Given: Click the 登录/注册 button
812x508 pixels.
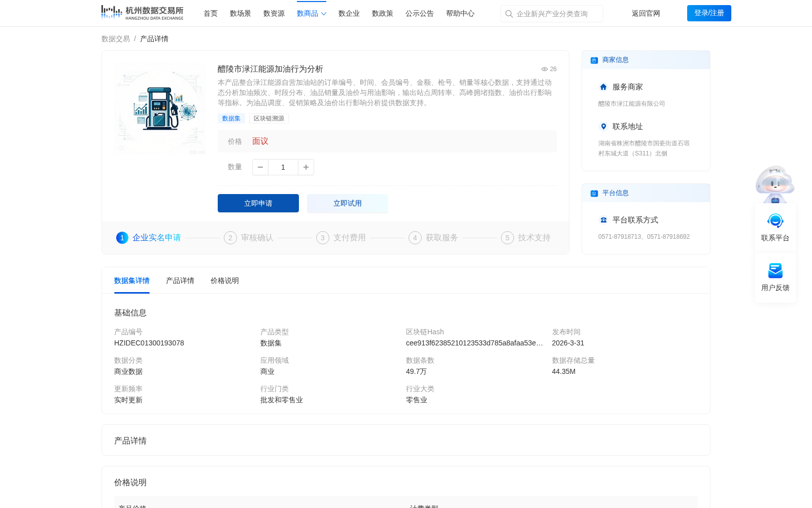Looking at the screenshot, I should 709,13.
